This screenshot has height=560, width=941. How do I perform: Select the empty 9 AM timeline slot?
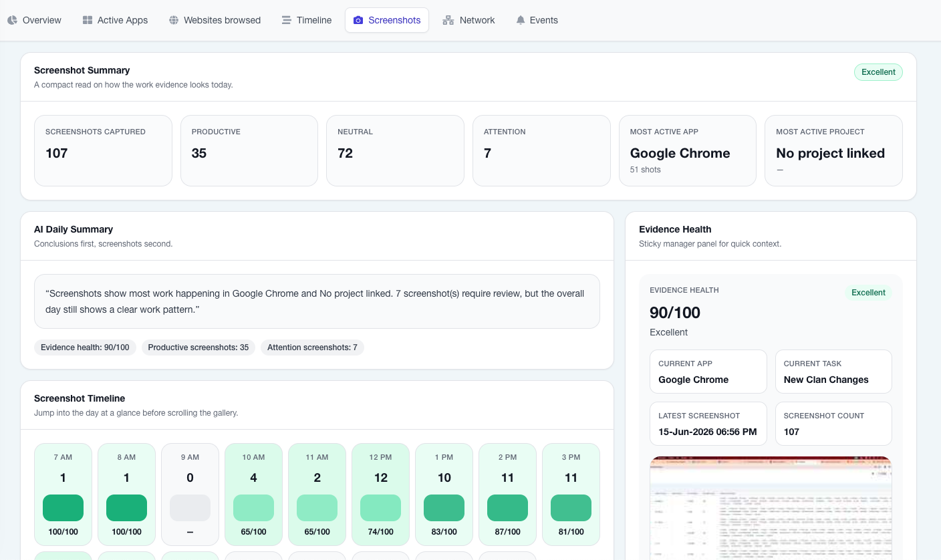click(x=190, y=495)
